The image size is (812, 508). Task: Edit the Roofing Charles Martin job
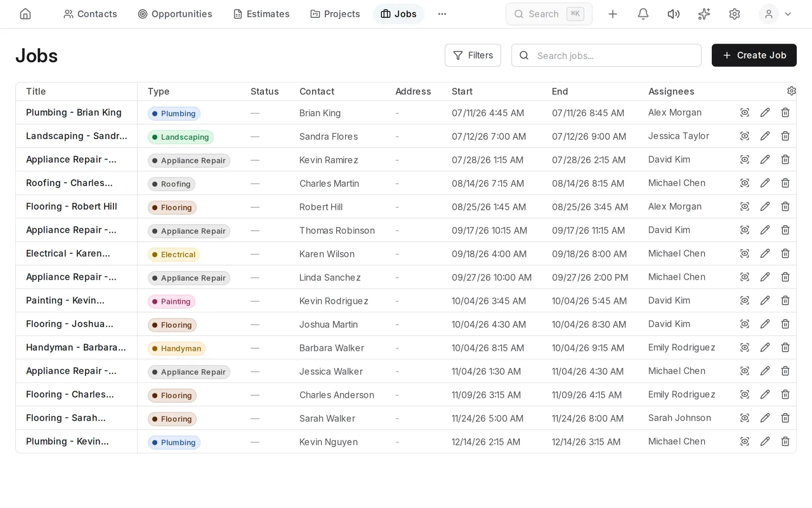(x=765, y=183)
